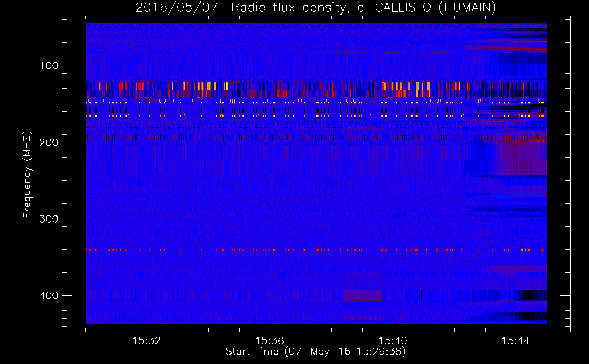Click the '15:44' time tick label
Screen dimensions: 589x364
point(516,341)
